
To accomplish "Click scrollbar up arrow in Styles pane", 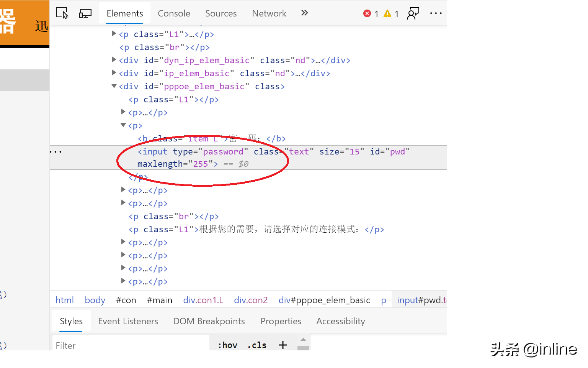I will click(303, 340).
